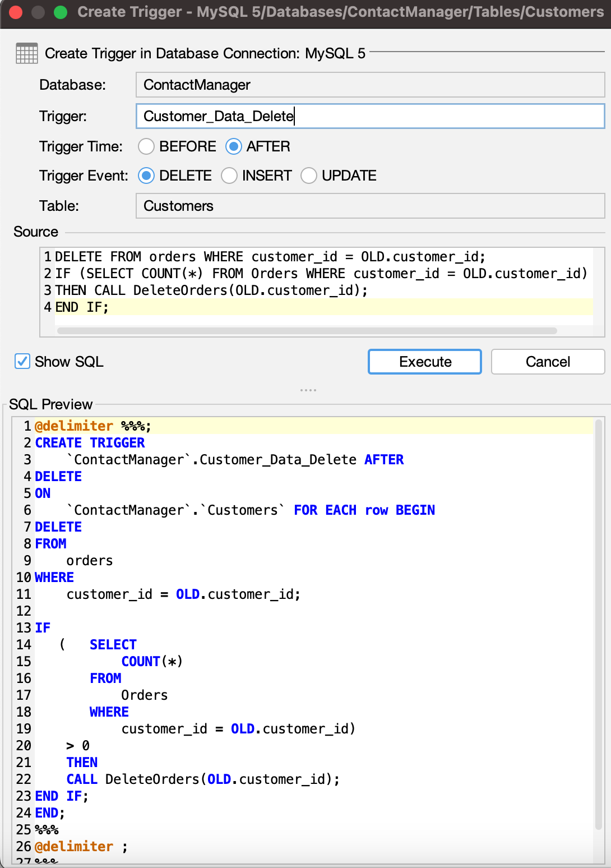Viewport: 611px width, 868px height.
Task: Click @delimiter %%%; on preview line 1
Action: [x=93, y=426]
